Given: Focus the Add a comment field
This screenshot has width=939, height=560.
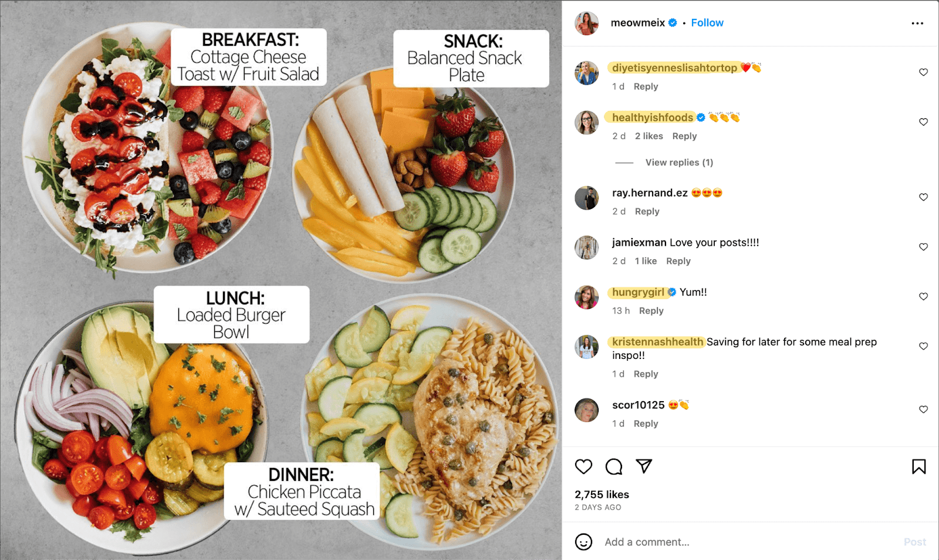Looking at the screenshot, I should [751, 542].
